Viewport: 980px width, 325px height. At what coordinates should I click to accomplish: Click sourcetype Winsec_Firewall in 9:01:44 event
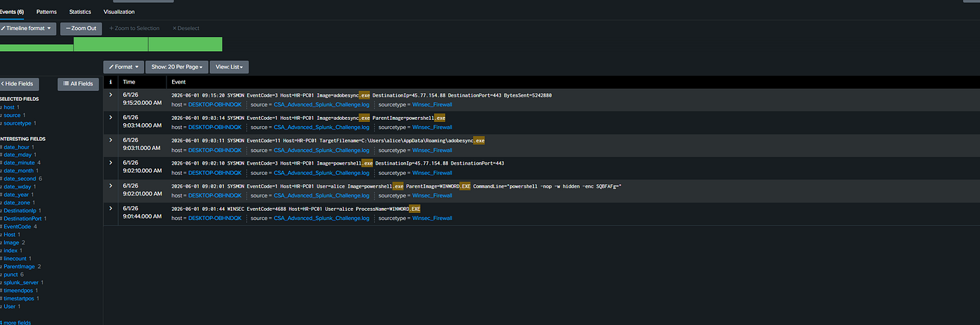click(x=432, y=218)
